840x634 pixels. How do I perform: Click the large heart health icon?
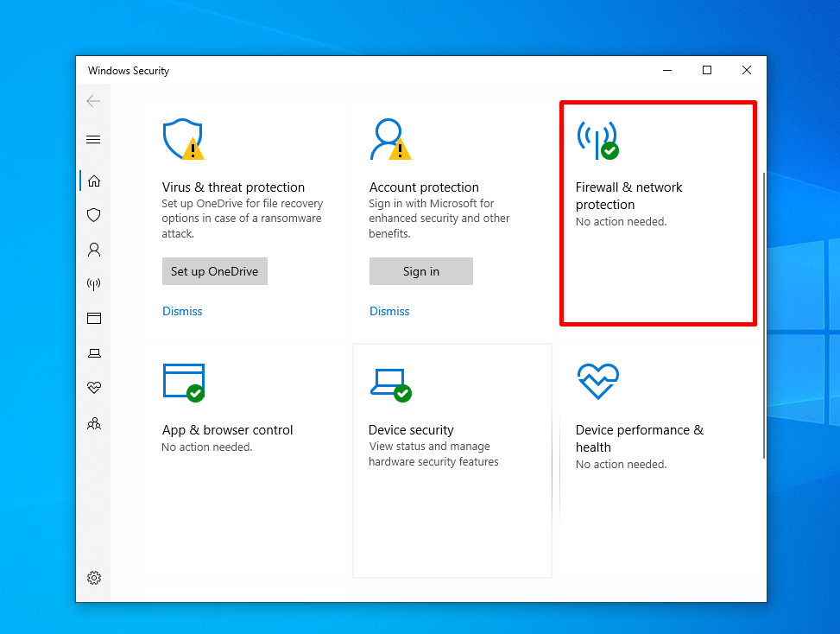coord(598,381)
